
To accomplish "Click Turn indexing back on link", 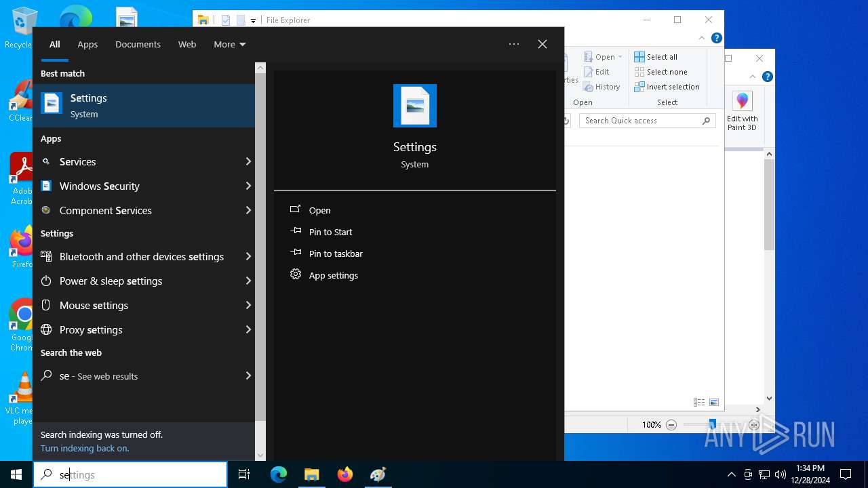I will 85,448.
